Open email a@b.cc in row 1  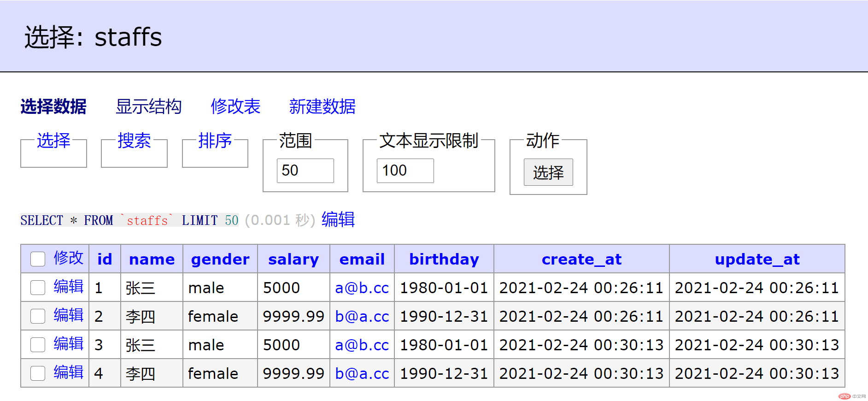point(362,288)
